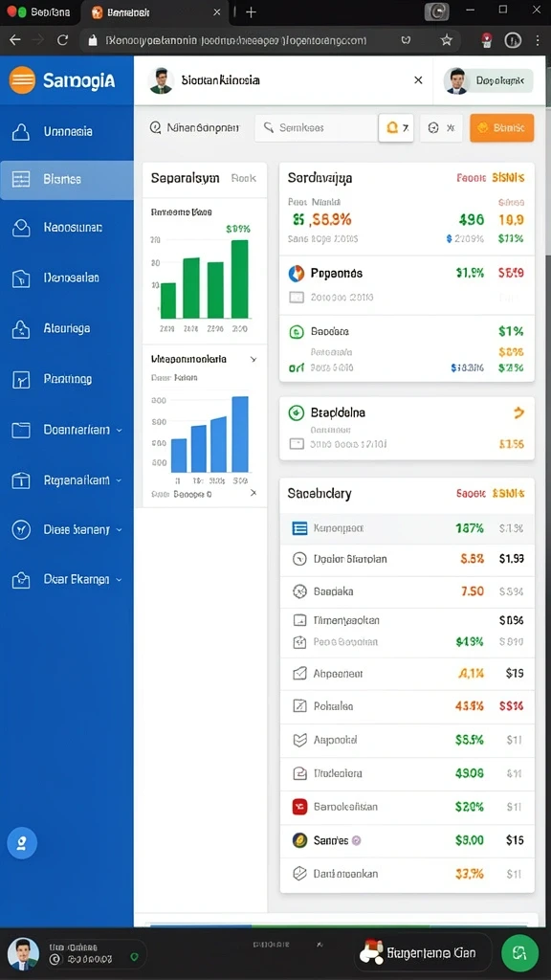Click the Popaonds colored circle icon
The height and width of the screenshot is (980, 551).
point(297,273)
